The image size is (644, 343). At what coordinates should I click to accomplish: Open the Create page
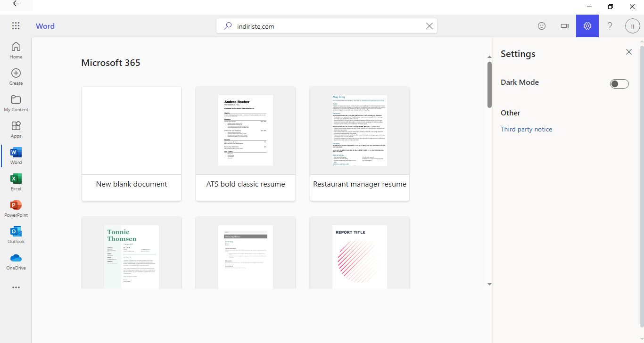[16, 76]
